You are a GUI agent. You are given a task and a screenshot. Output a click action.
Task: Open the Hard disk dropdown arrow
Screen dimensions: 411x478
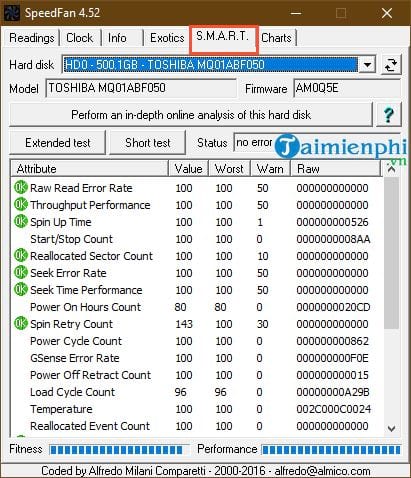(x=367, y=65)
